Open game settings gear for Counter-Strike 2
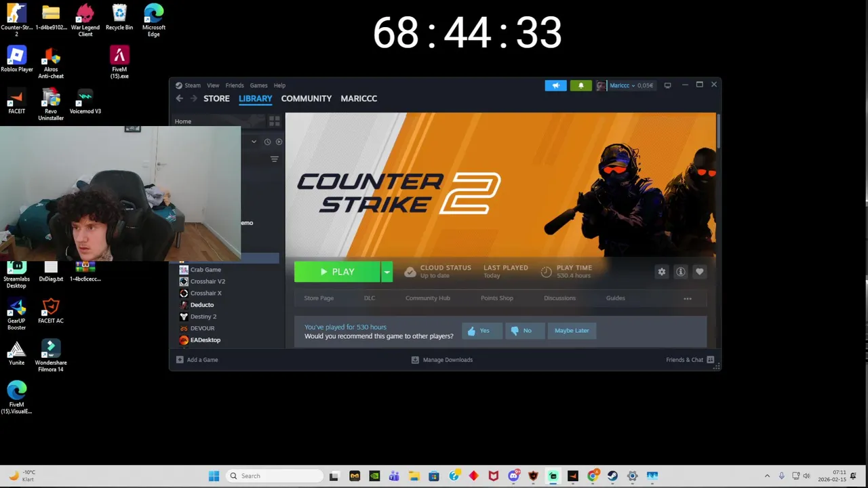The image size is (868, 488). point(662,272)
